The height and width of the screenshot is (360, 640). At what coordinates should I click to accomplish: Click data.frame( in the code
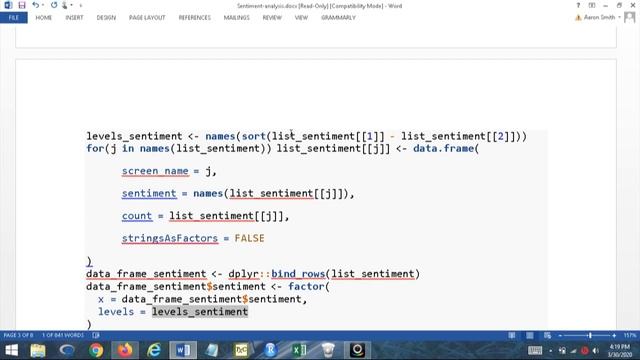(446, 149)
